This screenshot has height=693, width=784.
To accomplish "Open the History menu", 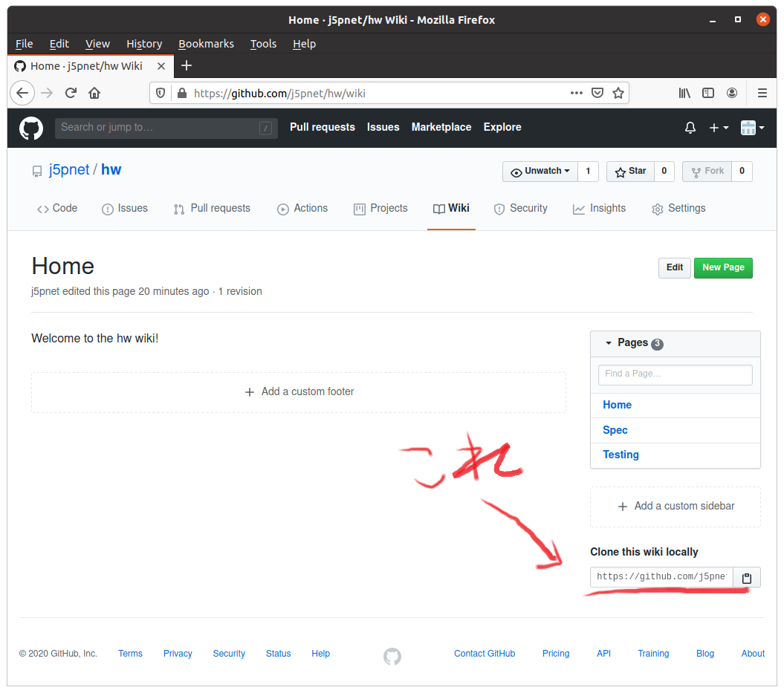I will click(x=144, y=44).
